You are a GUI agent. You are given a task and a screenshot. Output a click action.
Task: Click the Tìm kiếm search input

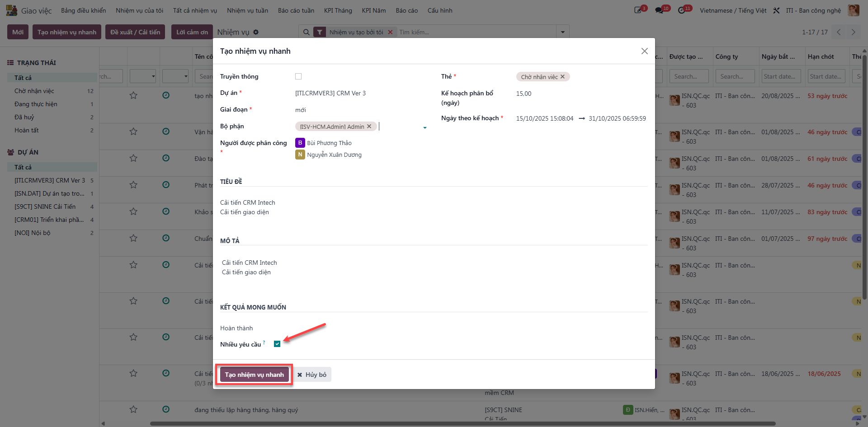(x=476, y=32)
